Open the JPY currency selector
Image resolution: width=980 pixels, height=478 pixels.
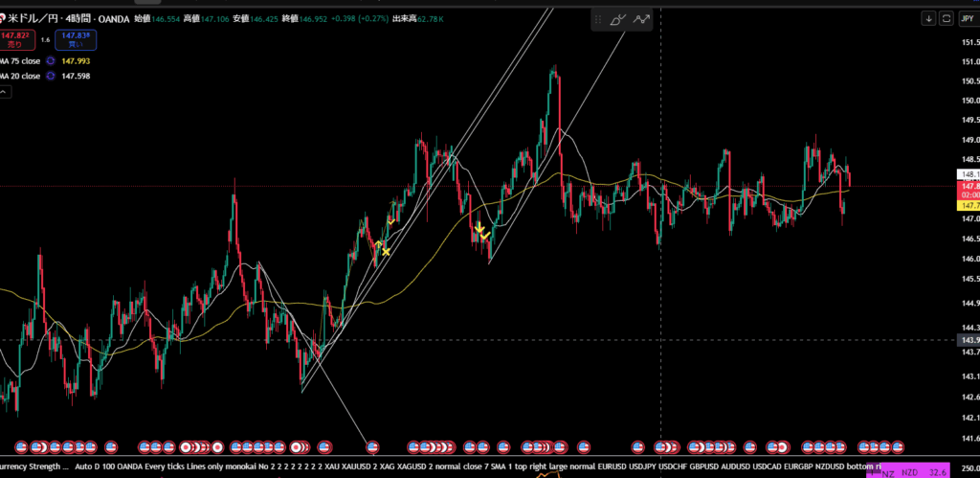[966, 18]
